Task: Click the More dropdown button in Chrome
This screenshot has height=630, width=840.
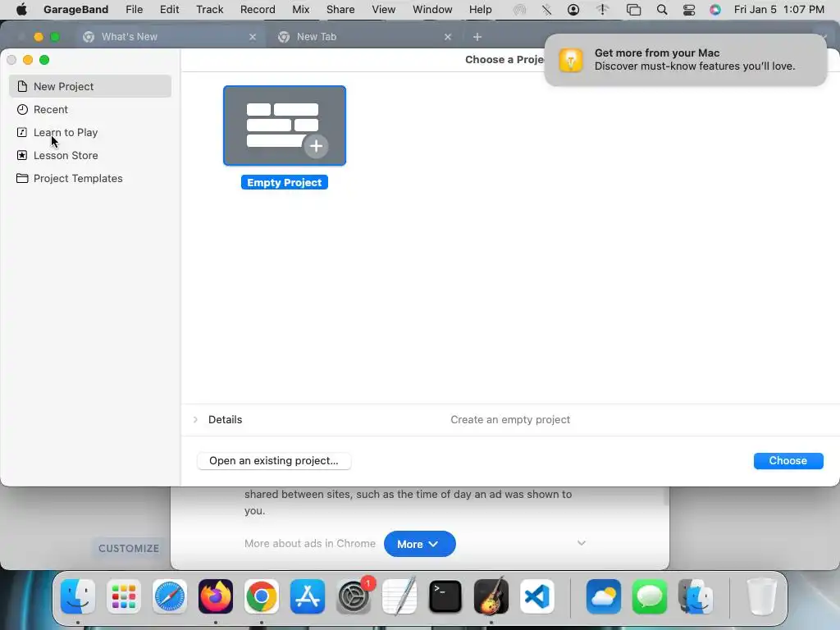Action: (419, 544)
